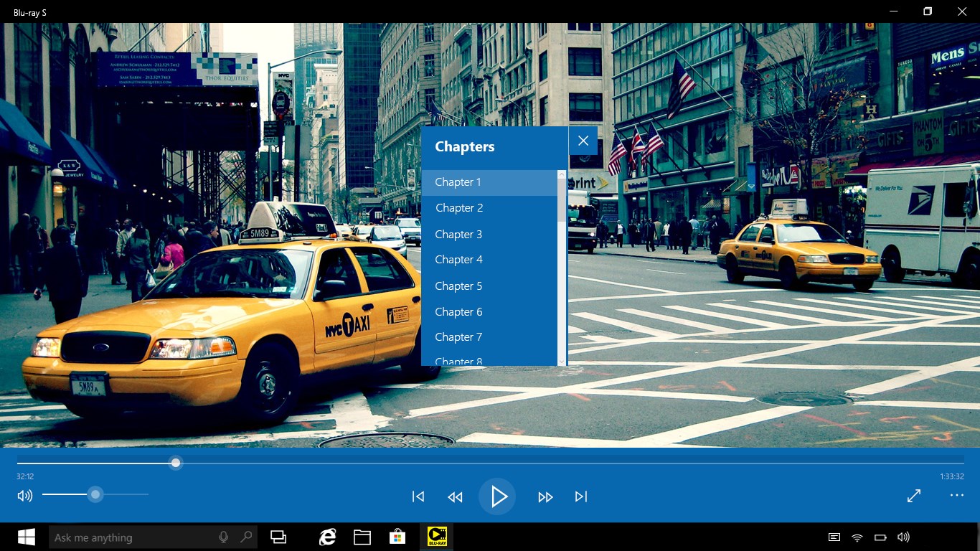Enter fullscreen with the expand arrows icon
The image size is (980, 551).
point(914,496)
